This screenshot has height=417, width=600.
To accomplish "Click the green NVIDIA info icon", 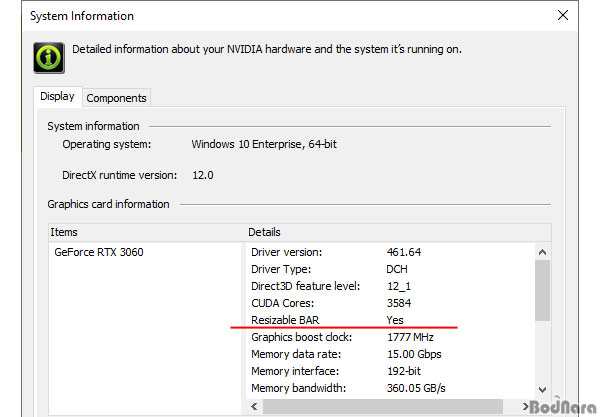I will [x=49, y=58].
